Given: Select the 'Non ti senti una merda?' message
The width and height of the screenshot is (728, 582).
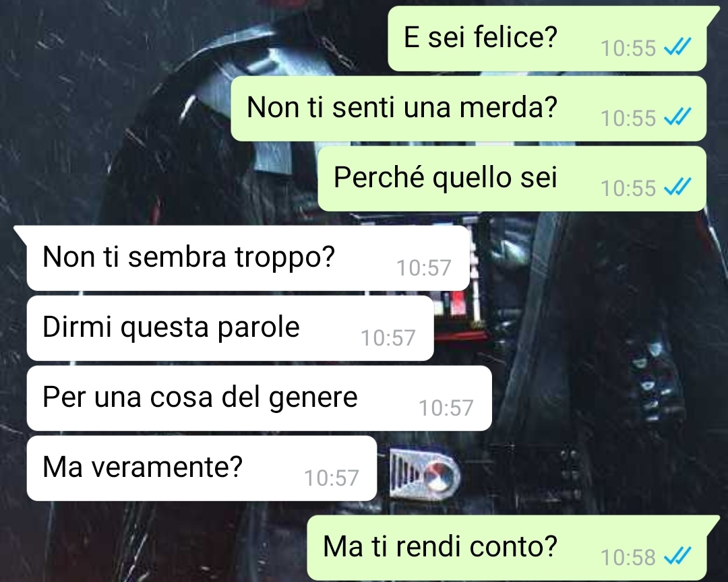Looking at the screenshot, I should [468, 108].
